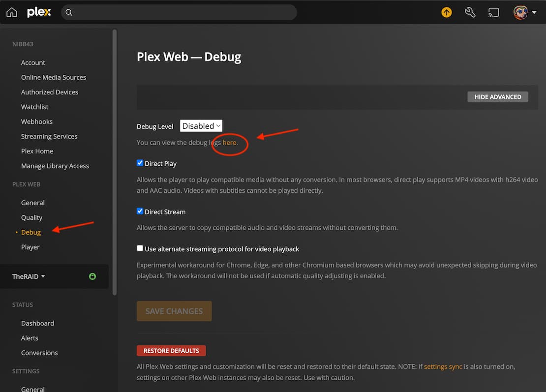Click the SETTINGS section label
Screen dimensions: 546x392
coord(26,371)
